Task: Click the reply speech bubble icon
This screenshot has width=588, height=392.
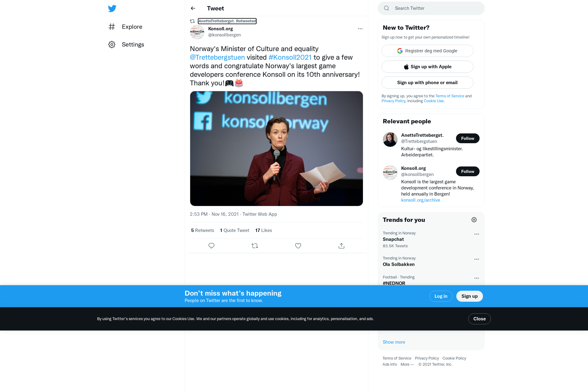Action: click(x=211, y=246)
